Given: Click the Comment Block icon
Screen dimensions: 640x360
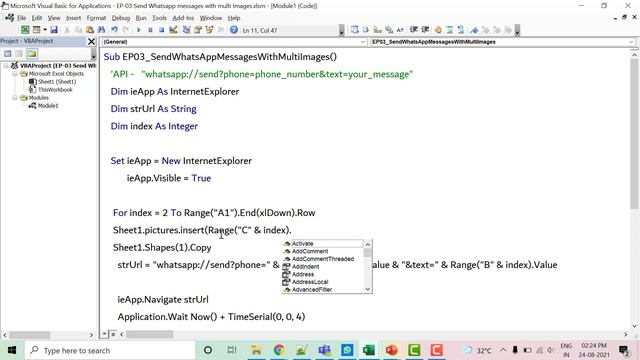Looking at the screenshot, I should [449, 30].
